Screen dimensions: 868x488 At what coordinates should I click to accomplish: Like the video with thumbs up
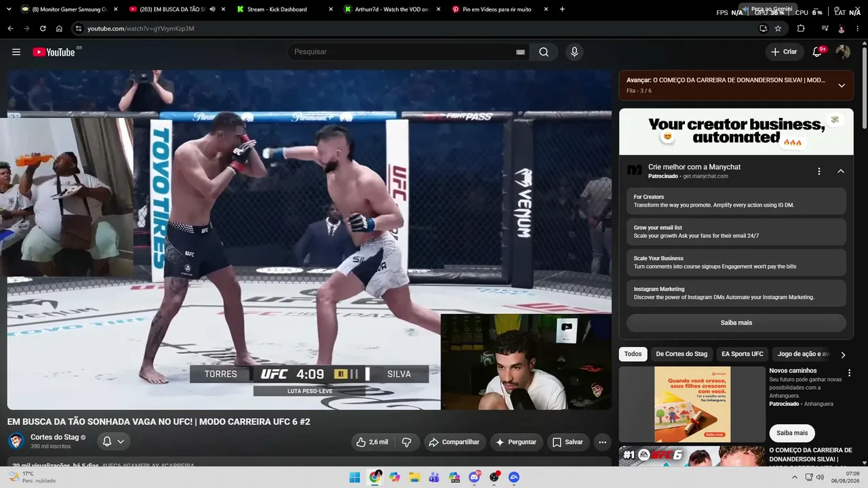[372, 442]
